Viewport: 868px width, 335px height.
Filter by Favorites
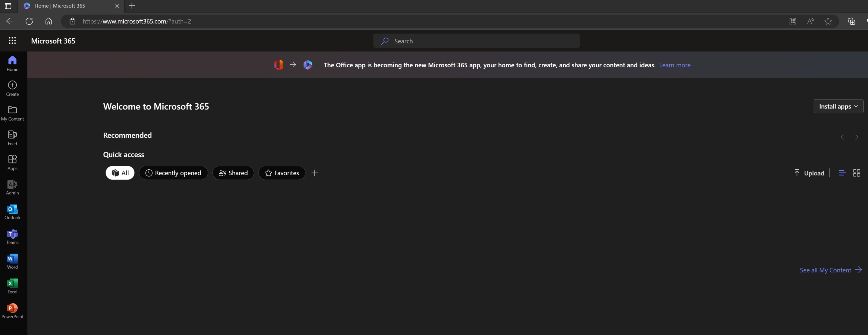point(282,173)
